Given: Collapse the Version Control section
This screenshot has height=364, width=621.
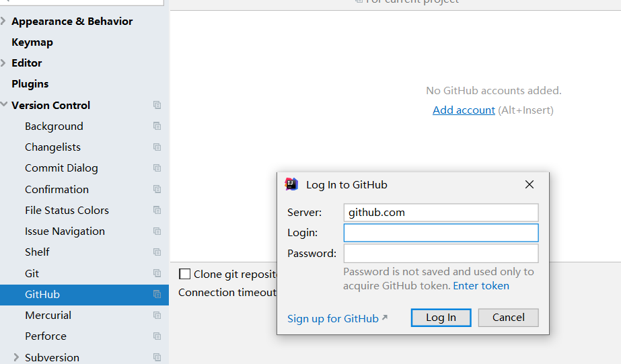Looking at the screenshot, I should [x=4, y=104].
